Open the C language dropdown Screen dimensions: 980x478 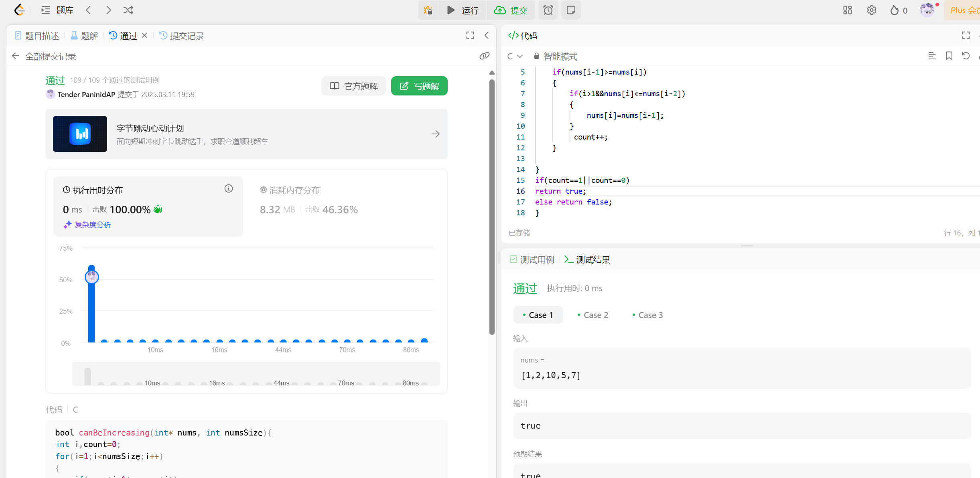click(x=515, y=56)
